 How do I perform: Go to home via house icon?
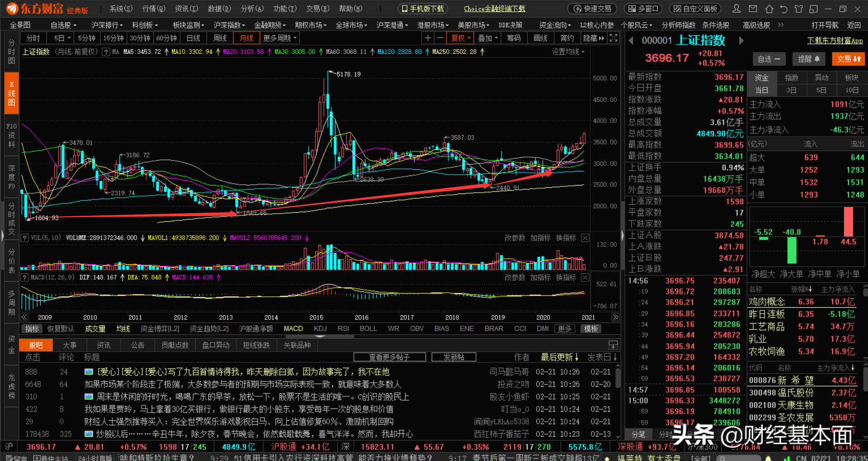[x=769, y=9]
